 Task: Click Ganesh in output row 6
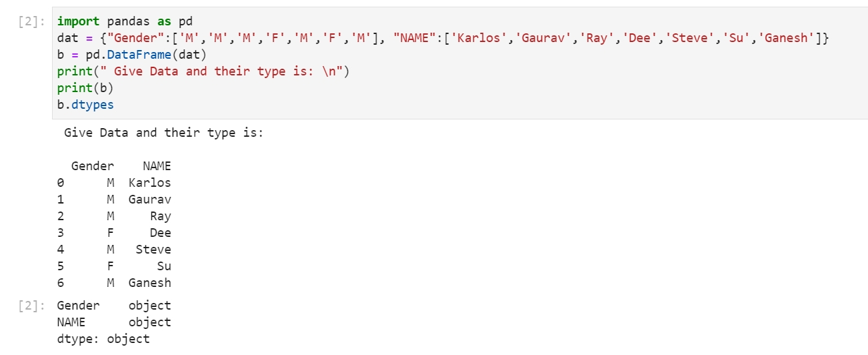[x=149, y=283]
